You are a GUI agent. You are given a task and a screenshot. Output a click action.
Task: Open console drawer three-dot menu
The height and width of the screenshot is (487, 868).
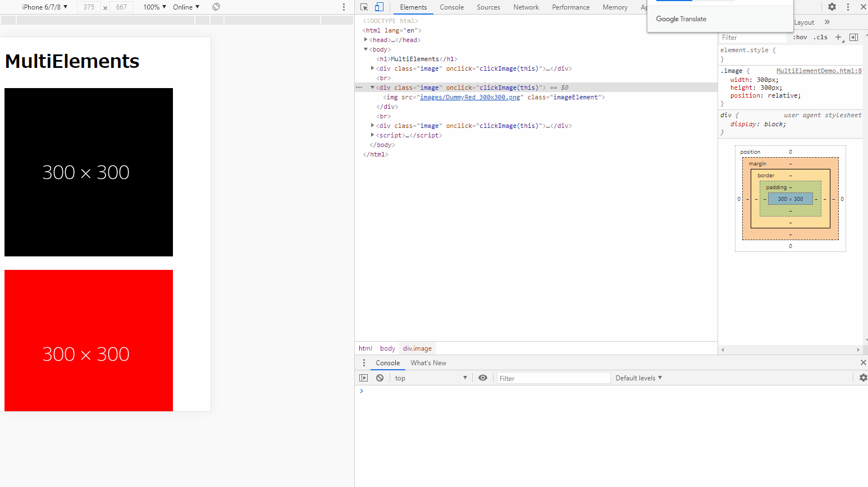(x=364, y=362)
